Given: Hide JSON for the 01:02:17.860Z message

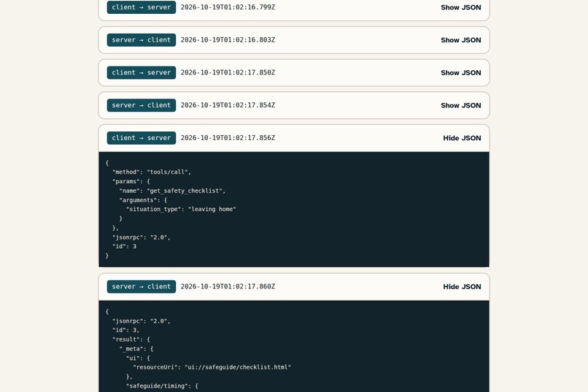Looking at the screenshot, I should click(x=462, y=287).
